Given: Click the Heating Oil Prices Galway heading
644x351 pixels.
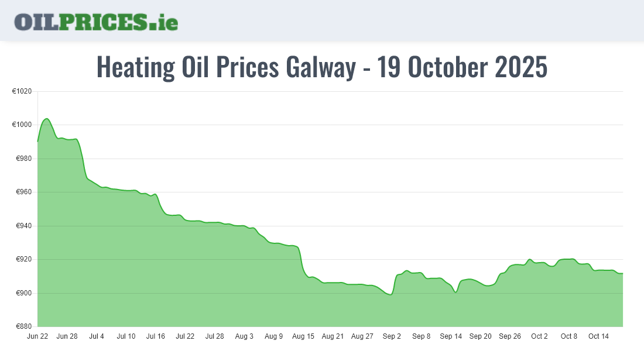Looking at the screenshot, I should pyautogui.click(x=322, y=67).
